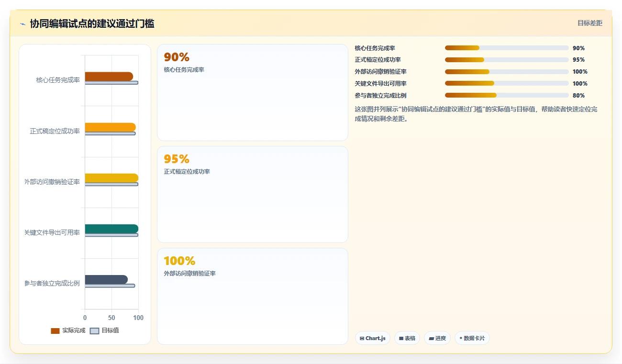Select the Chart.js tag chip

pyautogui.click(x=373, y=338)
